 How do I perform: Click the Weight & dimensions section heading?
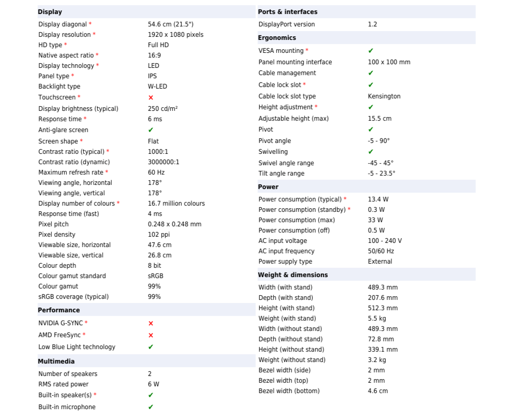(293, 275)
